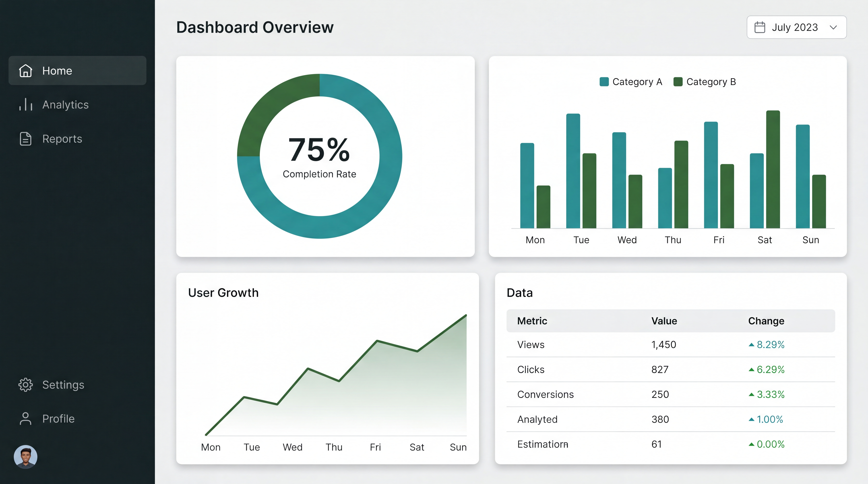The image size is (868, 484).
Task: Click the Home house icon
Action: point(26,71)
